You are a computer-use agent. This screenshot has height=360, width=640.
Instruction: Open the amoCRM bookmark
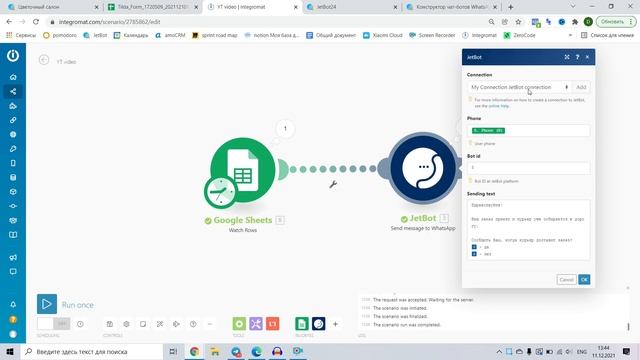pos(170,36)
